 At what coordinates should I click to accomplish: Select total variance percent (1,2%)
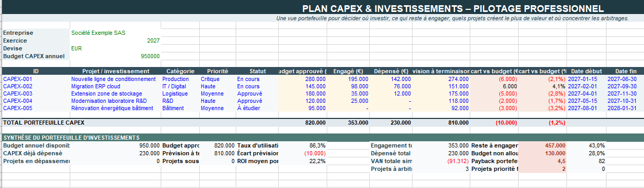pos(543,123)
